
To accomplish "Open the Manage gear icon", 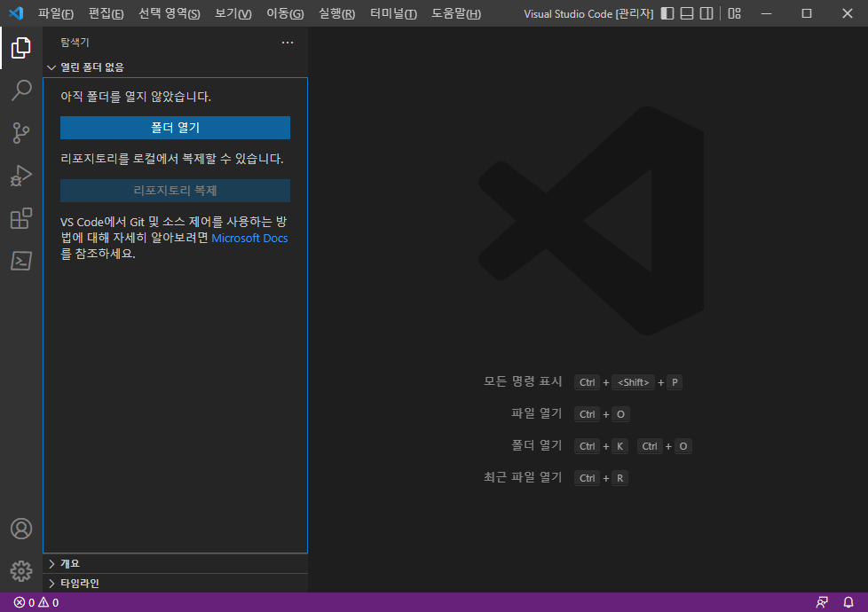I will click(21, 571).
